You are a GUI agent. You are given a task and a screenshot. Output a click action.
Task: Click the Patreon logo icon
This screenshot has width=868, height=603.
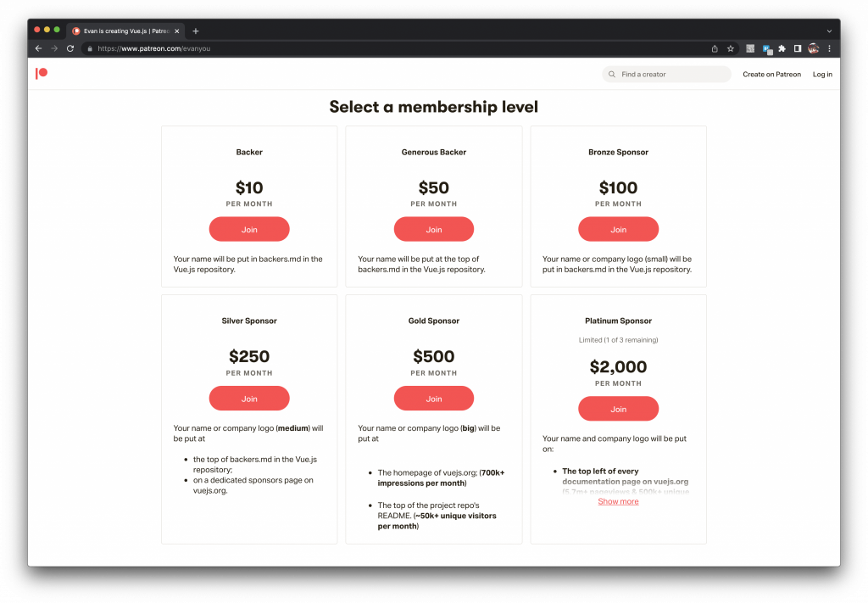42,74
